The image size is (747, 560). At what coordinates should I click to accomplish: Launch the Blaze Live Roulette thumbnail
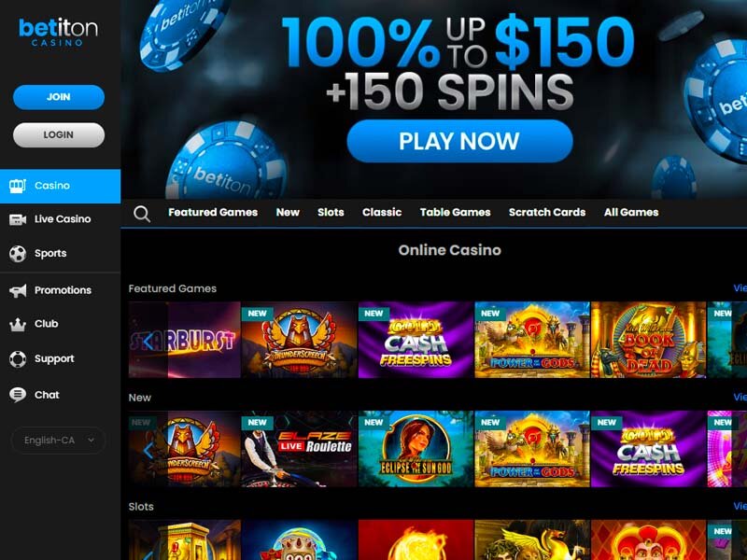tap(299, 449)
